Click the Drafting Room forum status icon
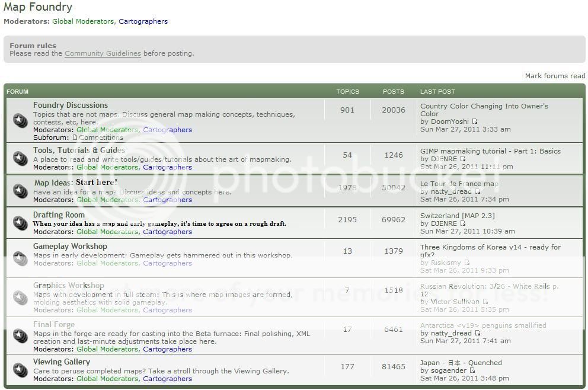Image resolution: width=588 pixels, height=390 pixels. 20,223
